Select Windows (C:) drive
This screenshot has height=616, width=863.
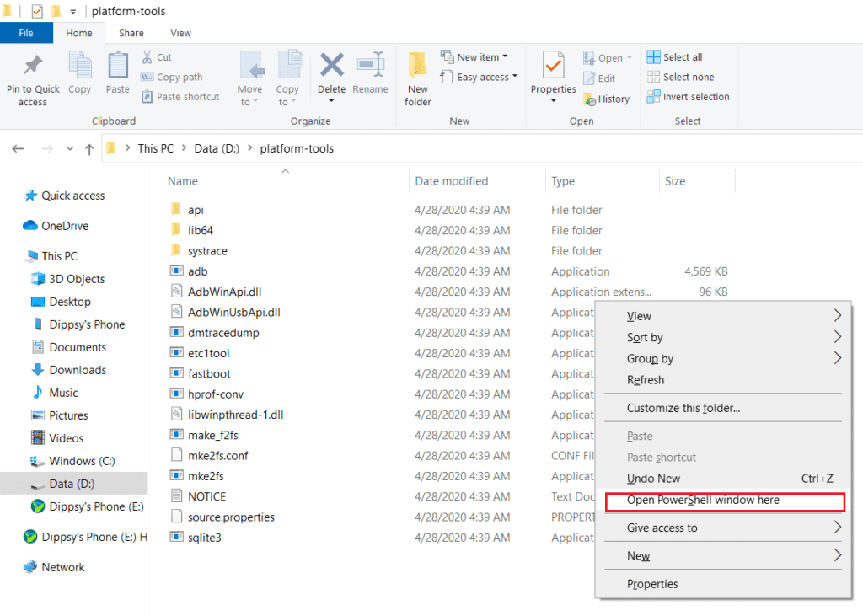72,461
